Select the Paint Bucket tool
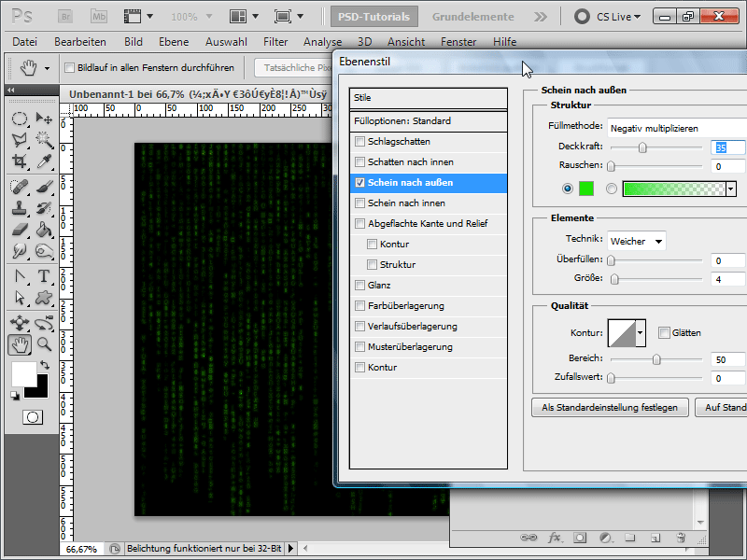Screen dimensions: 747x560 click(44, 230)
